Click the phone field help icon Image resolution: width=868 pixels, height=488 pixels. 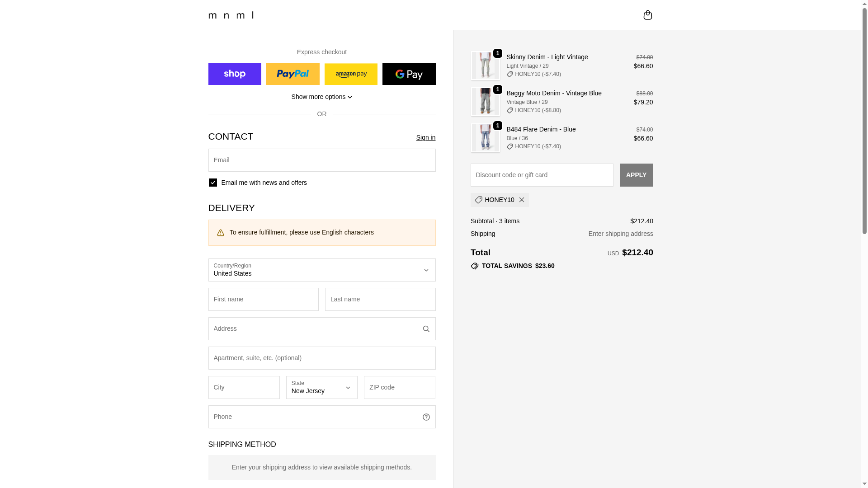pos(426,417)
